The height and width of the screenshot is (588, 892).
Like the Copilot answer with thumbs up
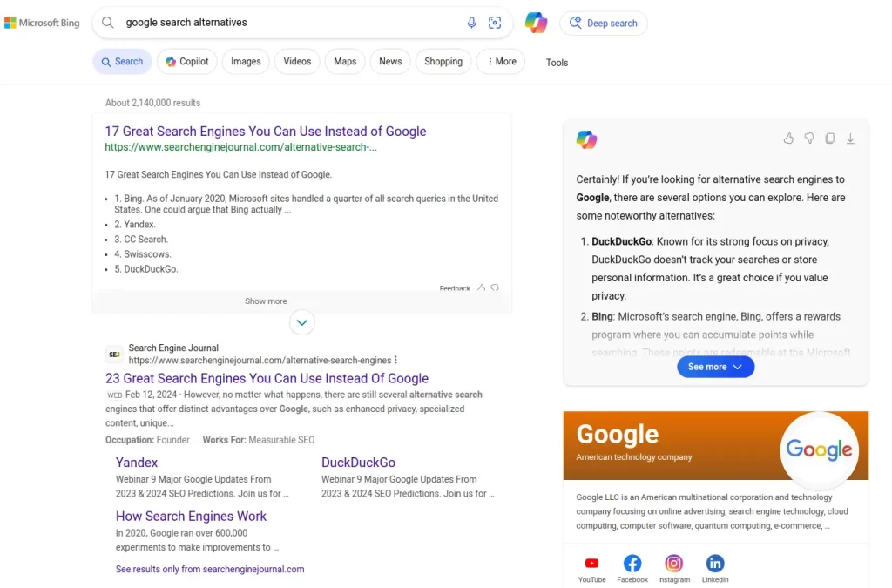pos(788,139)
